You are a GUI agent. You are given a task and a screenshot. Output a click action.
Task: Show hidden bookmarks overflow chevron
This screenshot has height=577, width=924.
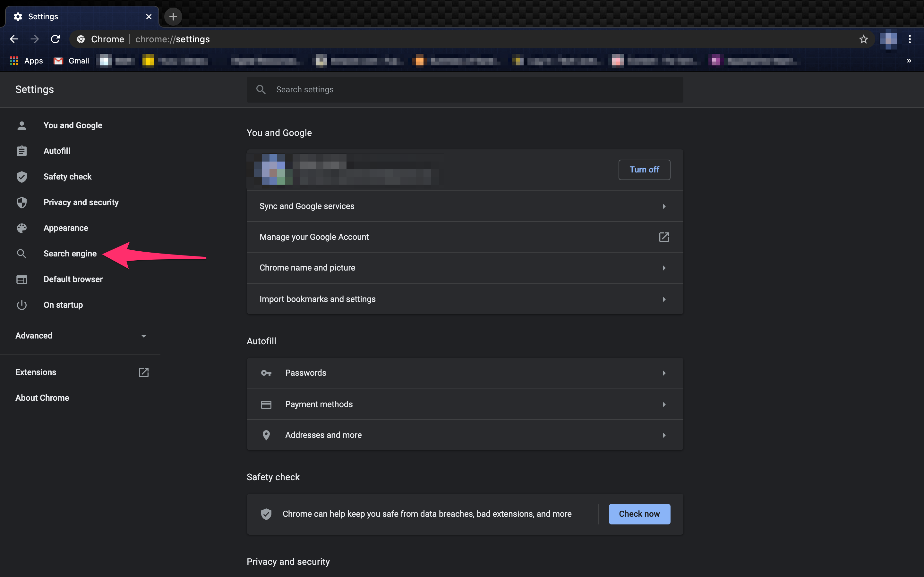[x=909, y=61]
